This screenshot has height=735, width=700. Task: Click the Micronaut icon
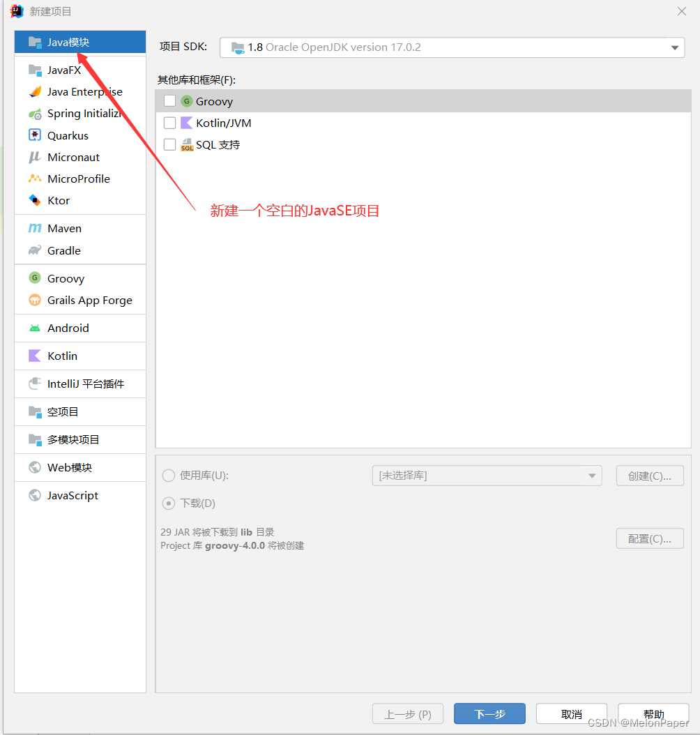pos(35,157)
